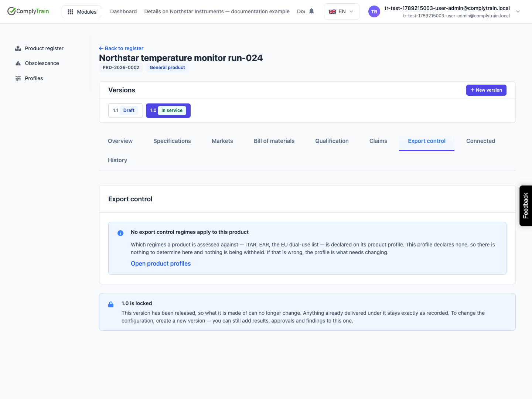Screen dimensions: 532x399
Task: Select version 1.0 In service
Action: point(168,110)
